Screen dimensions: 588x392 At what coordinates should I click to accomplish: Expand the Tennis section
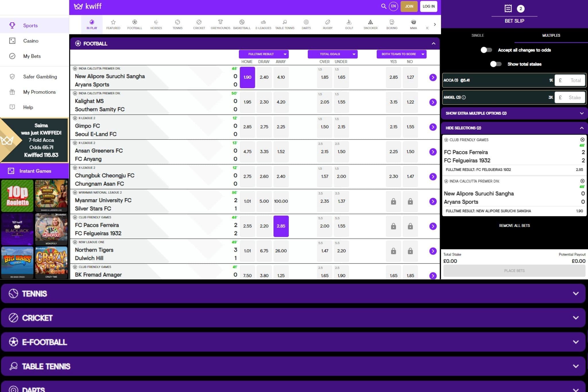[x=293, y=293]
